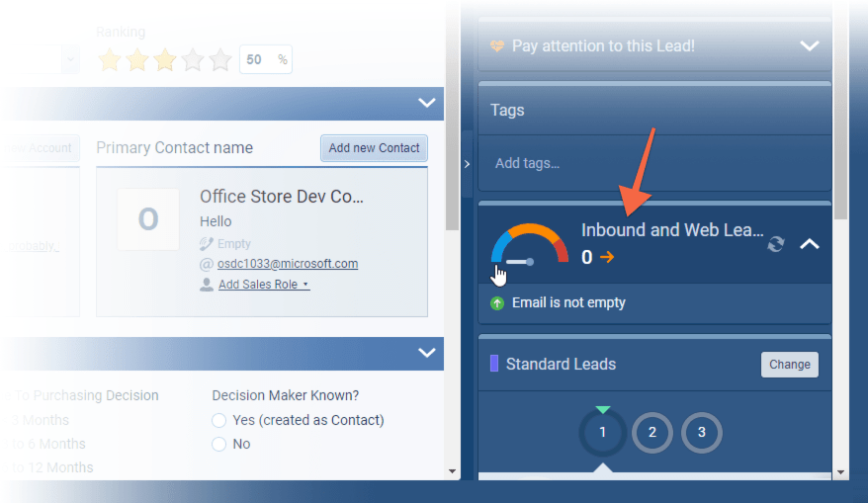868x503 pixels.
Task: Click the Add new Contact button
Action: (374, 148)
